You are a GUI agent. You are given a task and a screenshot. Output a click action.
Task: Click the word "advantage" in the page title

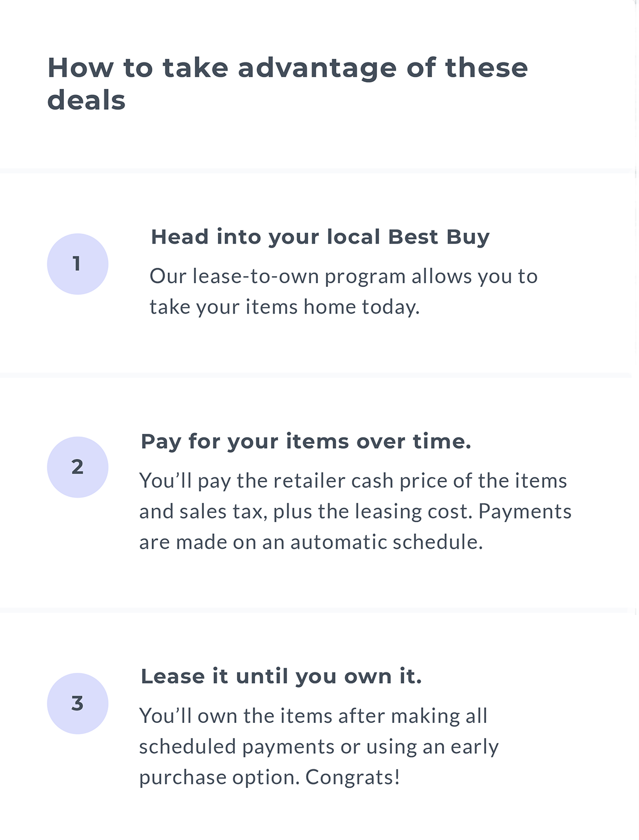click(317, 68)
